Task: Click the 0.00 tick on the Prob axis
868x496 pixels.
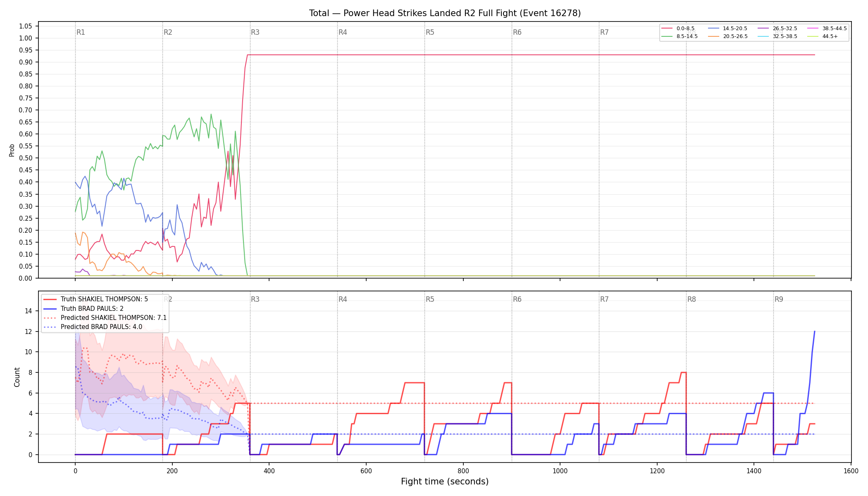Action: click(x=26, y=278)
